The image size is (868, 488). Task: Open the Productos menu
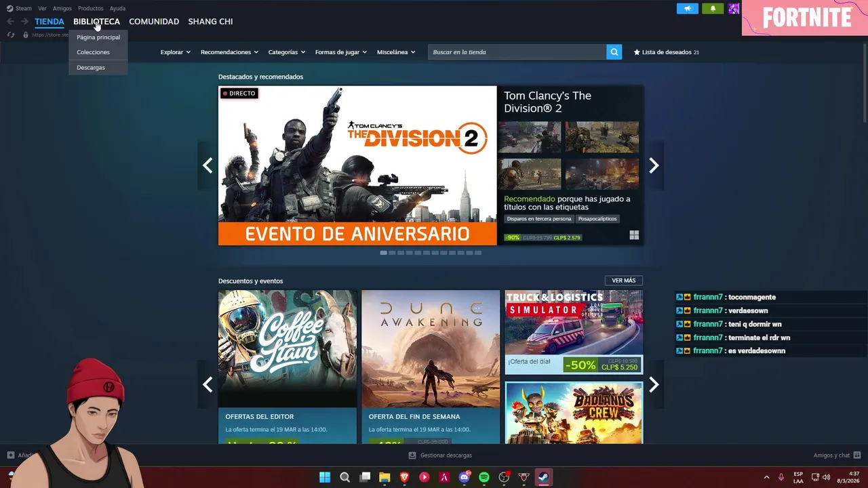tap(91, 9)
